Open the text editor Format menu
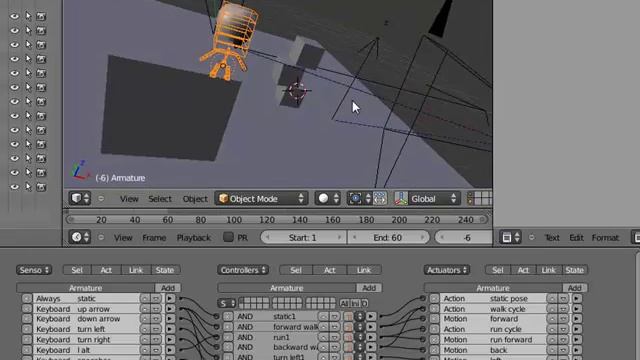The width and height of the screenshot is (640, 360). (x=605, y=238)
